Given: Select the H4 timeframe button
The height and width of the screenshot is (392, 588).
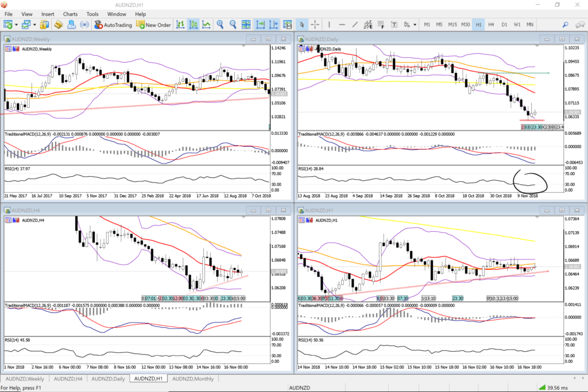Looking at the screenshot, I should point(491,25).
